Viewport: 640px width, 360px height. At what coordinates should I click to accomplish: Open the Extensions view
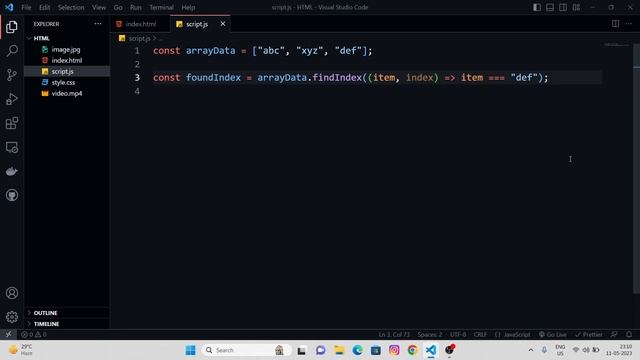tap(12, 123)
